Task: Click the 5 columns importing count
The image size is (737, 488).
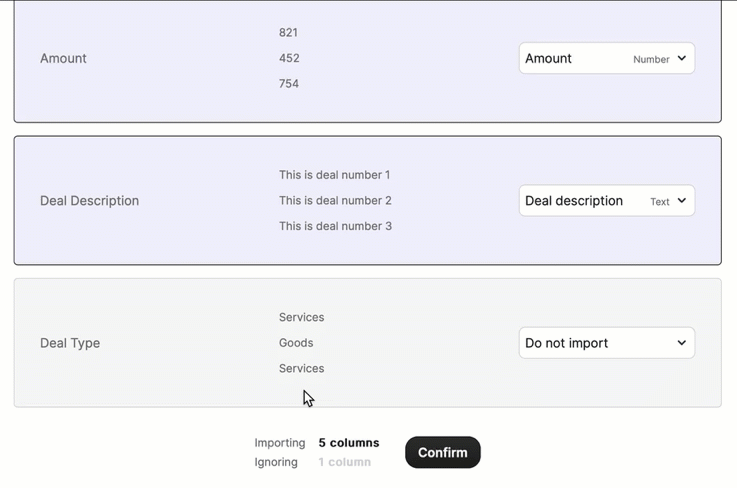Action: click(x=348, y=443)
